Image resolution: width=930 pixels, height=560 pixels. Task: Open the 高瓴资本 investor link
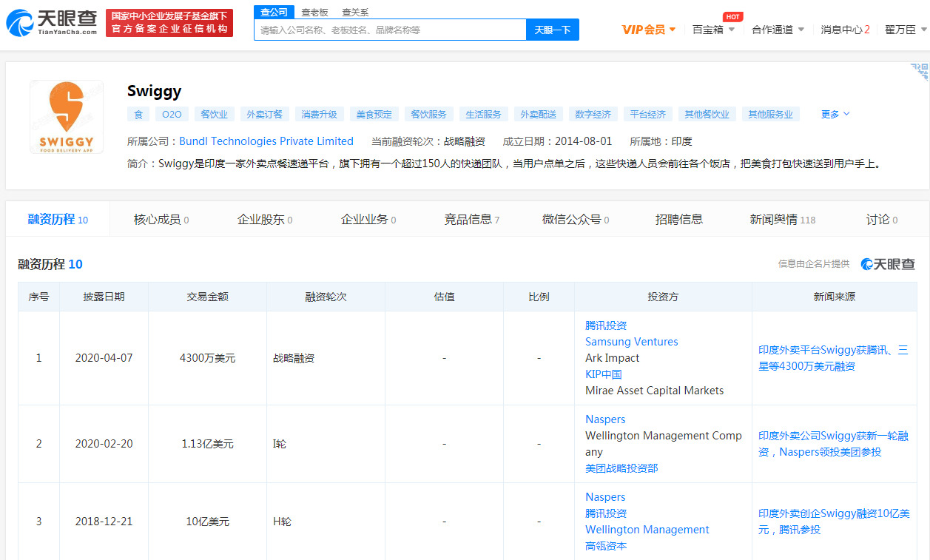coord(606,546)
